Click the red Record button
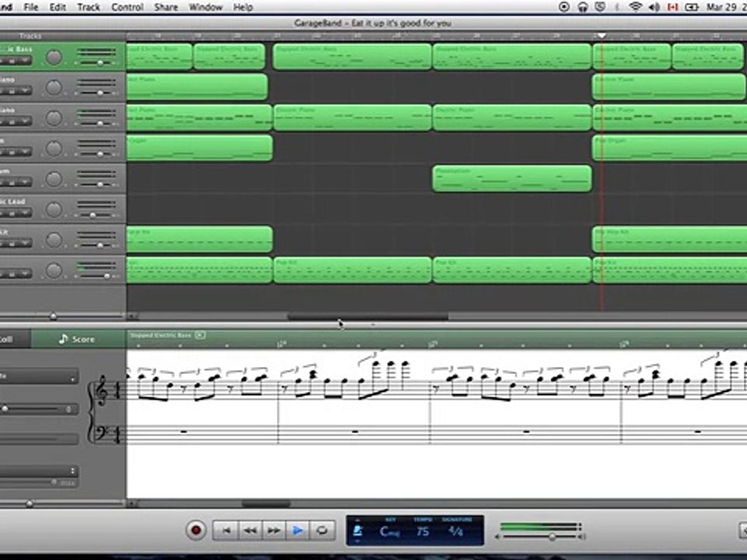Image resolution: width=747 pixels, height=560 pixels. [x=196, y=530]
